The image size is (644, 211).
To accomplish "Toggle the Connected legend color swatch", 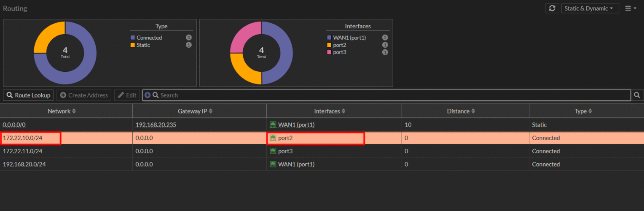I will (x=133, y=38).
